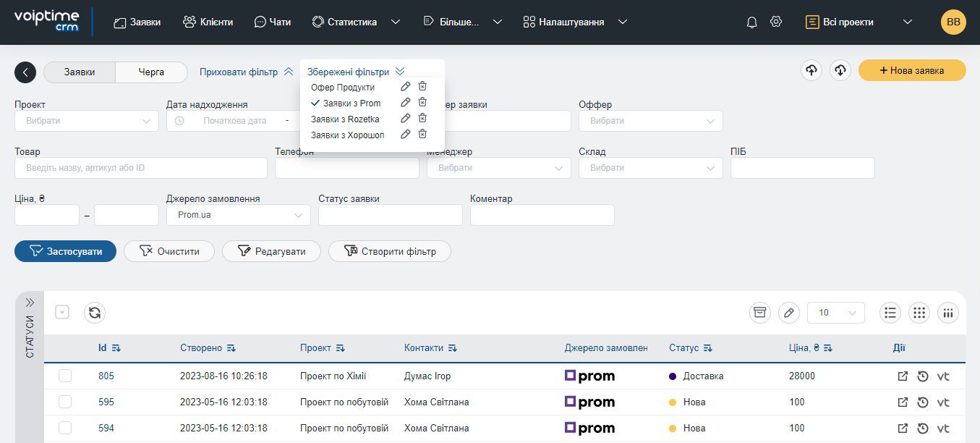Open the Проект filter dropdown
Screen dimensions: 980x443
point(87,121)
